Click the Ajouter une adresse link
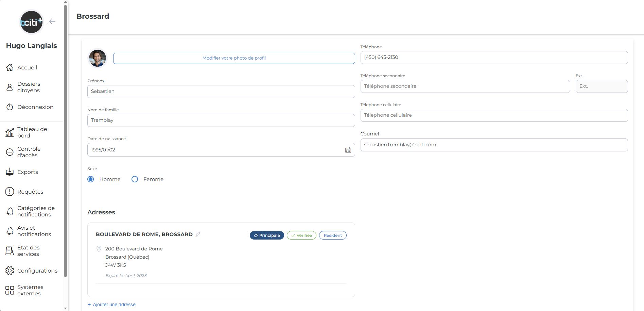The height and width of the screenshot is (311, 644). pyautogui.click(x=114, y=305)
